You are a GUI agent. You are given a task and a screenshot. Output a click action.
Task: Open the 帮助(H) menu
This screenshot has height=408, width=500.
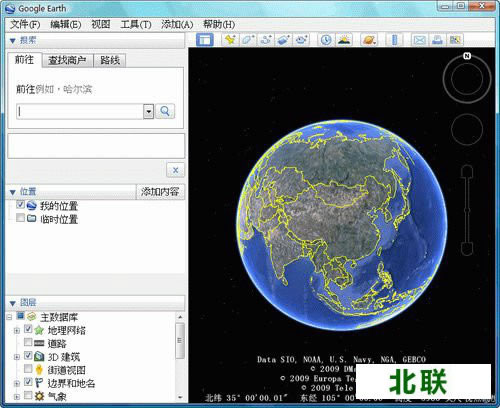click(219, 24)
